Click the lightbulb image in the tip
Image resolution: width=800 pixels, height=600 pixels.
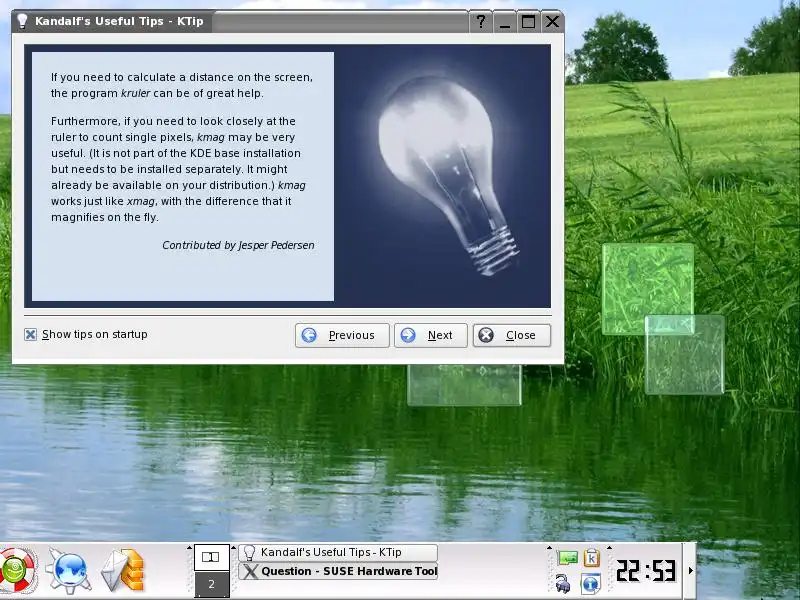(x=448, y=175)
